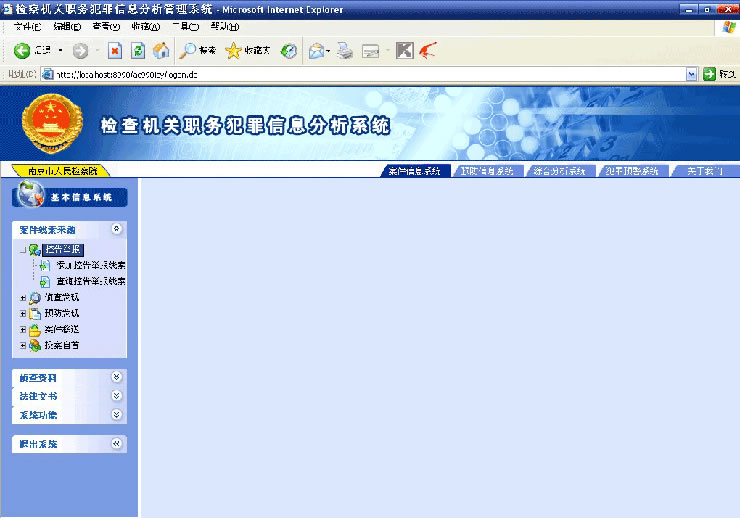Click the History icon in the toolbar
Screen dimensions: 740x518
(289, 50)
